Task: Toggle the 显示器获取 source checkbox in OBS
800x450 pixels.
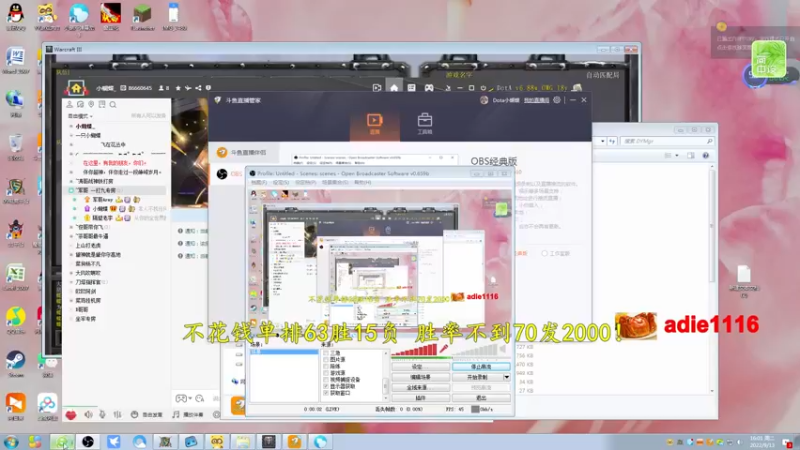Action: tap(326, 386)
